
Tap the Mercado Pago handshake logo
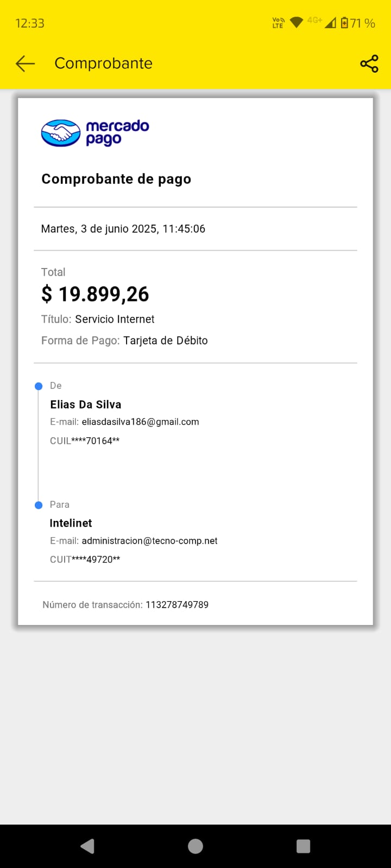pos(61,133)
